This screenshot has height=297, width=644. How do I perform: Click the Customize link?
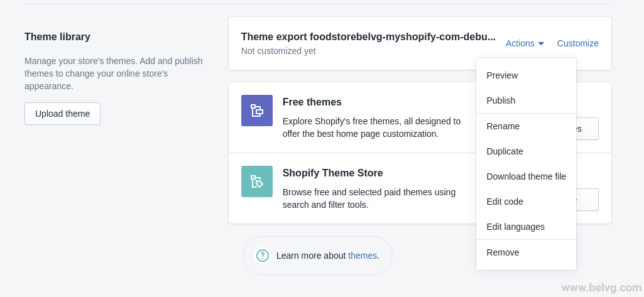(x=577, y=43)
